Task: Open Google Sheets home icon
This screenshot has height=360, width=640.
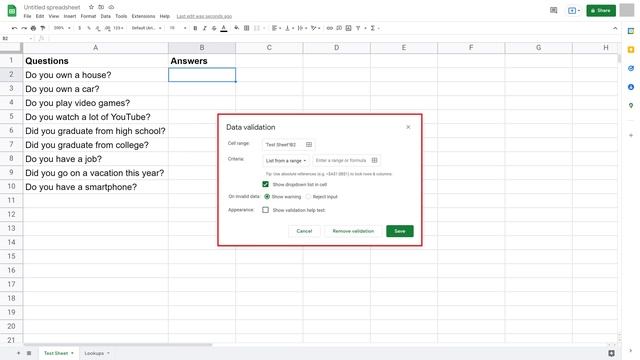Action: (x=12, y=11)
